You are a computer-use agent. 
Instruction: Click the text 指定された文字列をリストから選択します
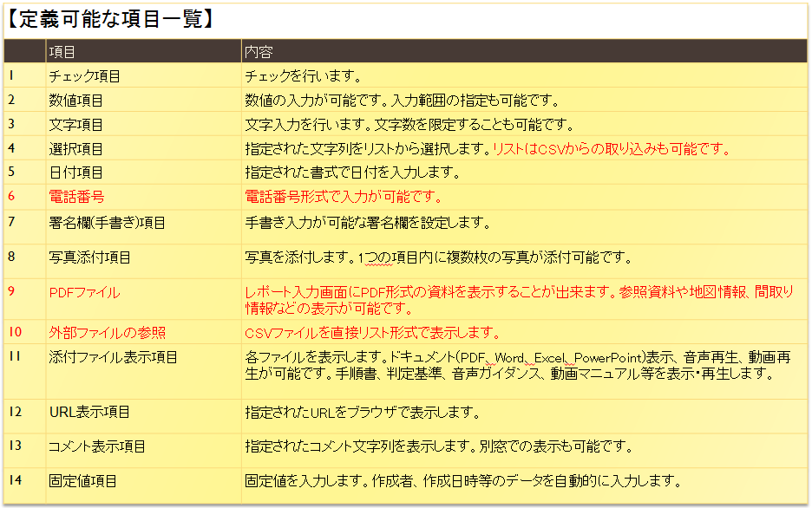point(368,148)
